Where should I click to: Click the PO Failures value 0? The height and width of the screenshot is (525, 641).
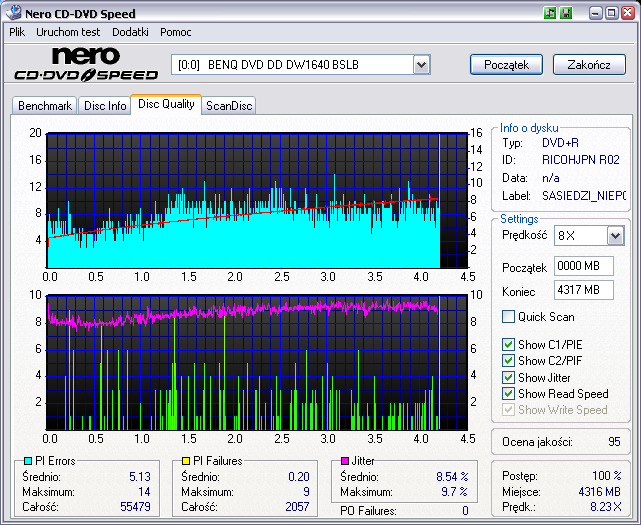465,511
